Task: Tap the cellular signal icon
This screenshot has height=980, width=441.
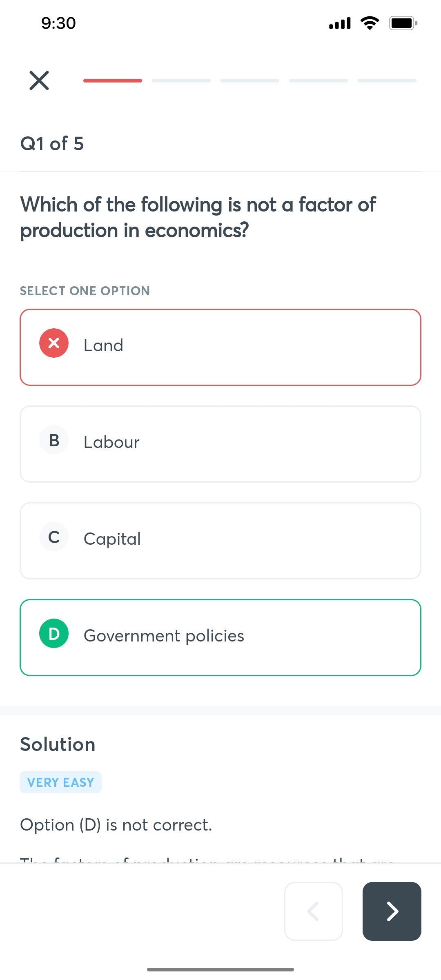Action: pos(338,22)
